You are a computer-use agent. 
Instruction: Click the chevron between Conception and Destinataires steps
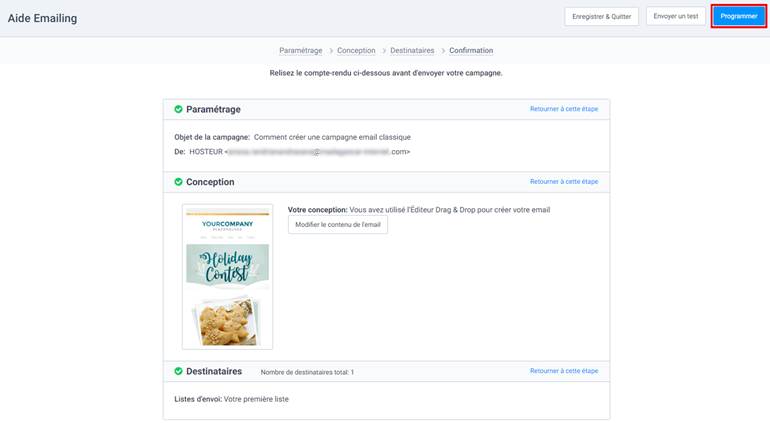point(384,50)
